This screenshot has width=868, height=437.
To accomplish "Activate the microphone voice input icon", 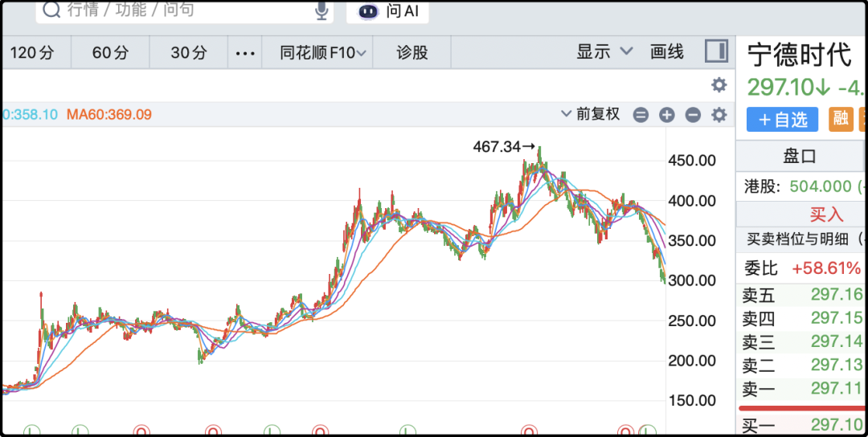I will pos(321,10).
